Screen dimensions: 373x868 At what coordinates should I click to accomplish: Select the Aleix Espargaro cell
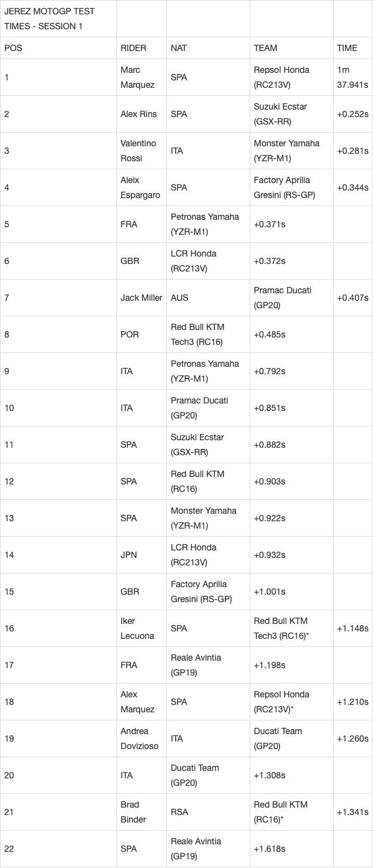tap(140, 187)
